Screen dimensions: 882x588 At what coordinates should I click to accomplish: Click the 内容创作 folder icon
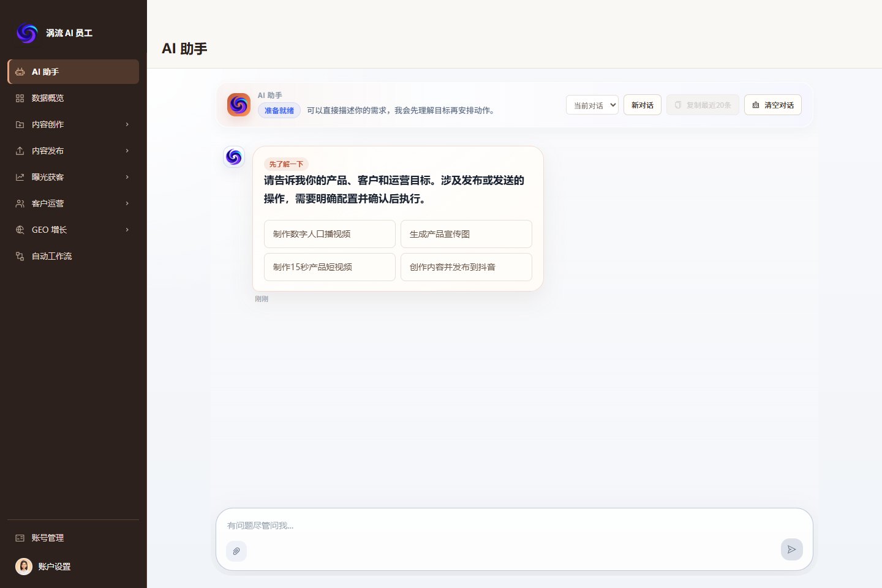click(20, 124)
